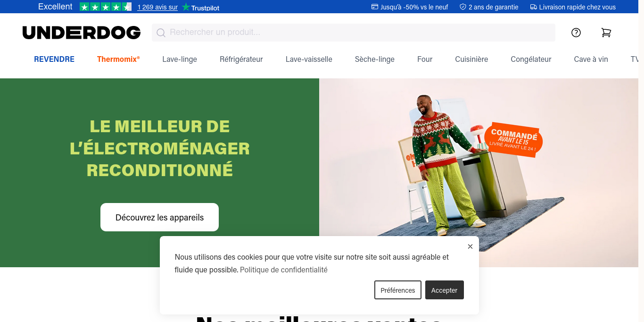This screenshot has height=322, width=644.
Task: Click the green Trustpilot rating stars
Action: pos(106,7)
